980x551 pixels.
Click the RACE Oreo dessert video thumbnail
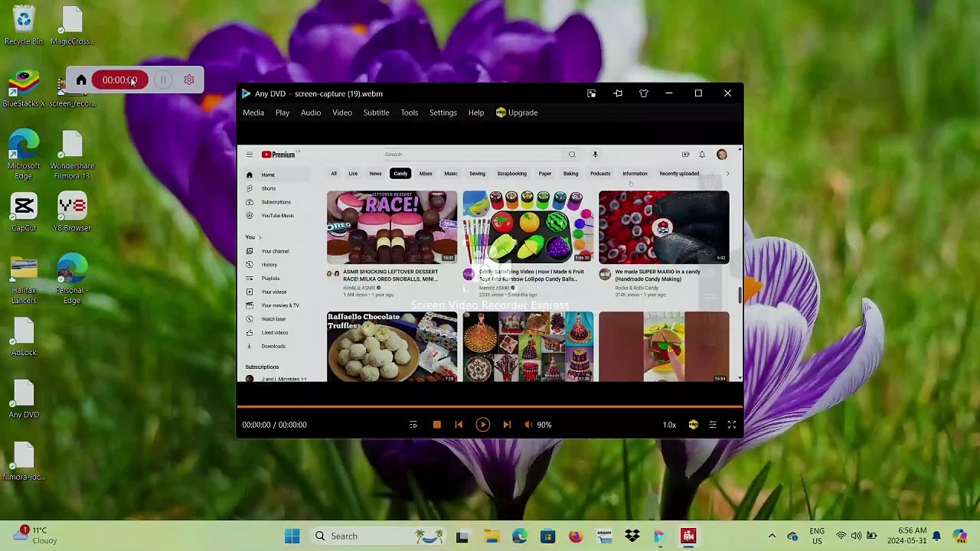point(392,227)
